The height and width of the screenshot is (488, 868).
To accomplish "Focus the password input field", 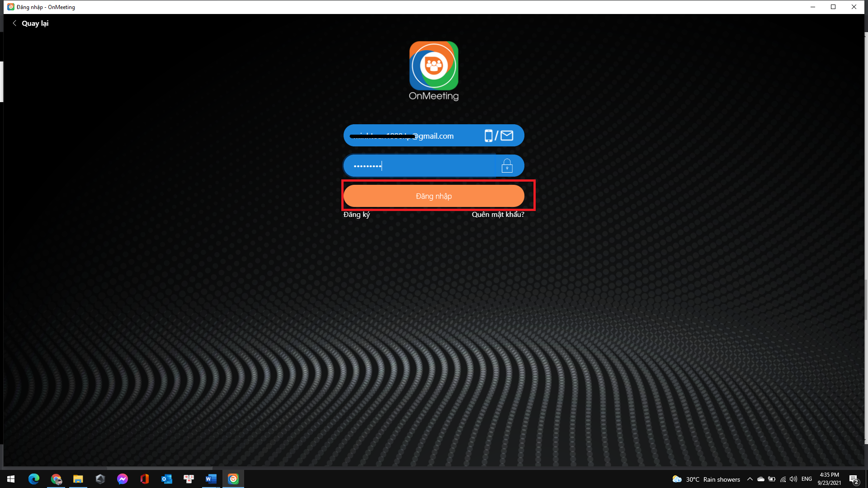I will pos(434,166).
